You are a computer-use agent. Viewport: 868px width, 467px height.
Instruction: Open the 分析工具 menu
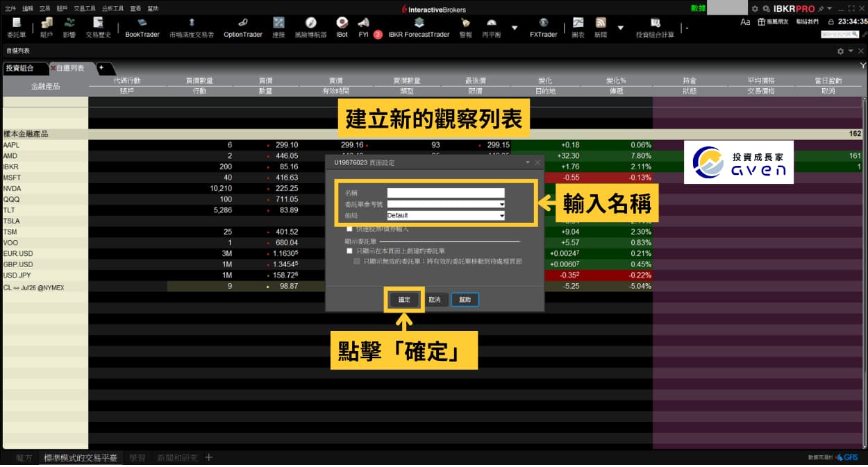[x=112, y=9]
